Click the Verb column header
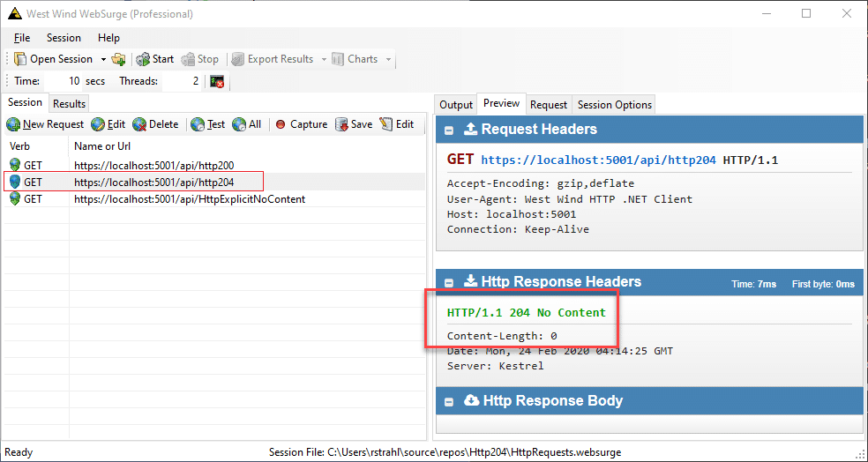 coord(36,146)
